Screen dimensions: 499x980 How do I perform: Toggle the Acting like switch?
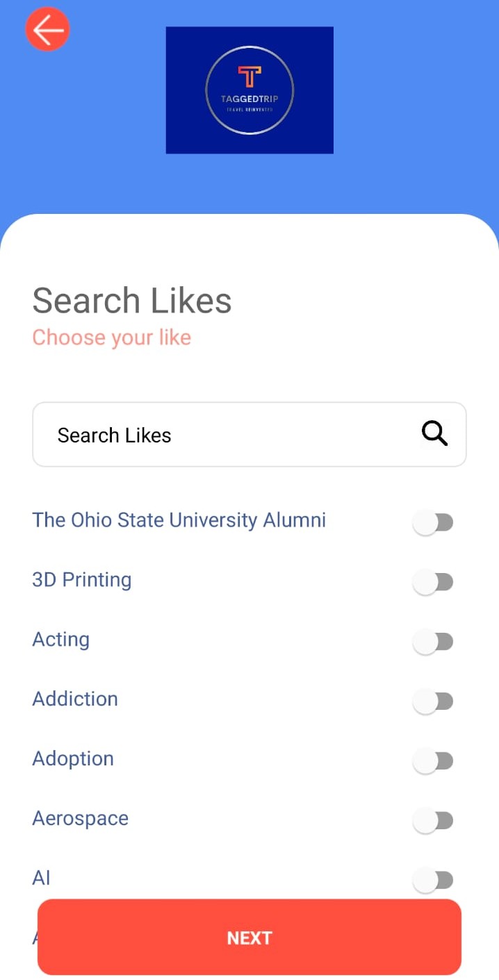(434, 642)
